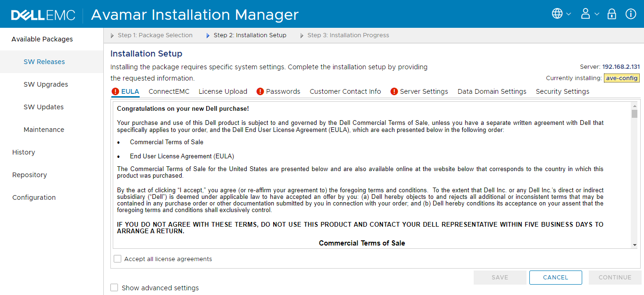This screenshot has height=295, width=644.
Task: Click the red alert icon beside Passwords
Action: coord(260,91)
